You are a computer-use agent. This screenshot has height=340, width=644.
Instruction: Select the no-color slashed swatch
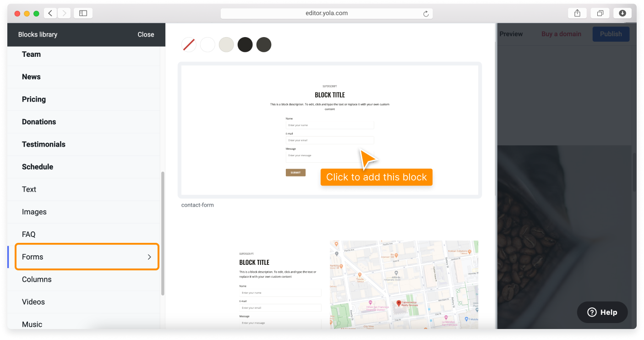tap(189, 44)
